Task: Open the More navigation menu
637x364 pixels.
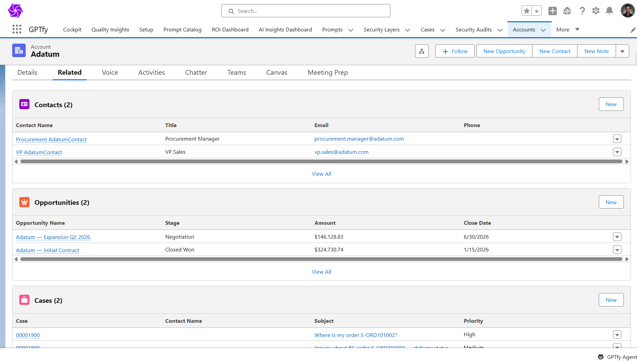Action: click(x=568, y=29)
